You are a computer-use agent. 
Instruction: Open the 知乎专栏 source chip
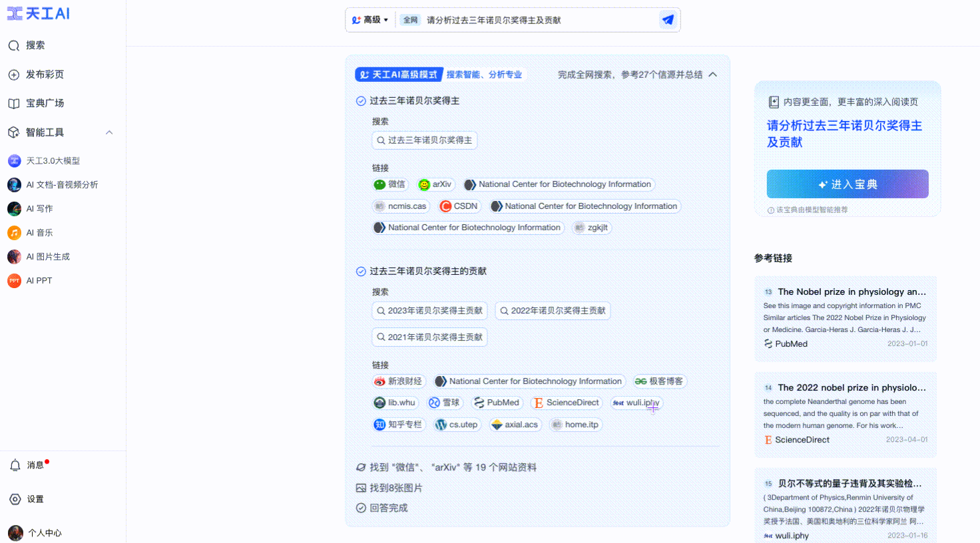click(x=398, y=424)
